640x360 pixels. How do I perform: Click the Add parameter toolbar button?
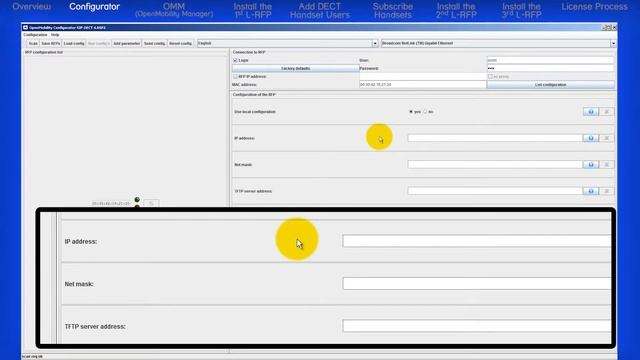127,43
